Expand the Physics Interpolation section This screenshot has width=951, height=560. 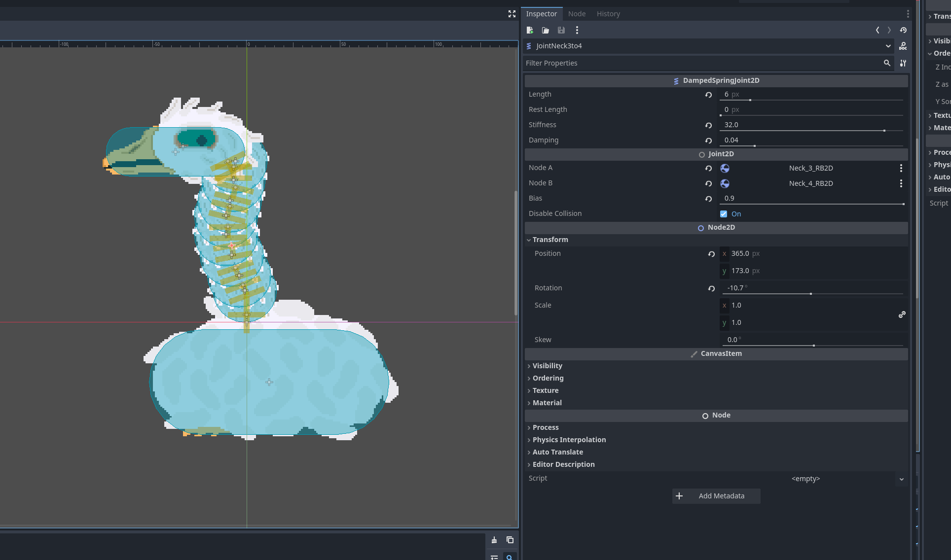click(569, 440)
